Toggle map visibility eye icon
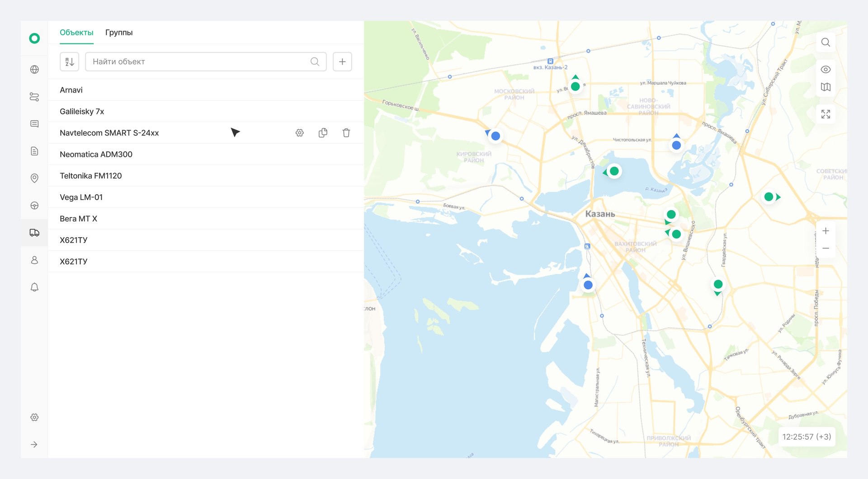The image size is (868, 479). (x=826, y=70)
